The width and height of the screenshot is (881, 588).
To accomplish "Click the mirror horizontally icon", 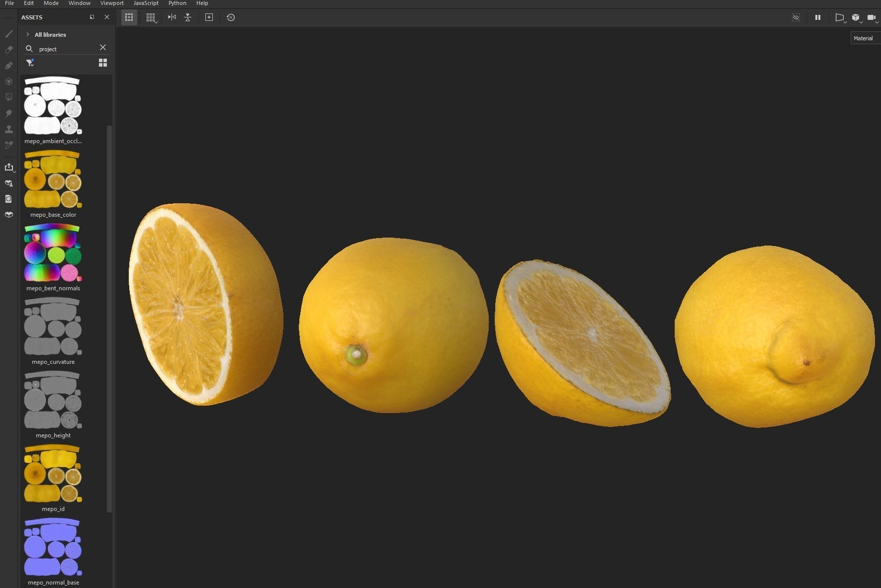I will coord(172,17).
